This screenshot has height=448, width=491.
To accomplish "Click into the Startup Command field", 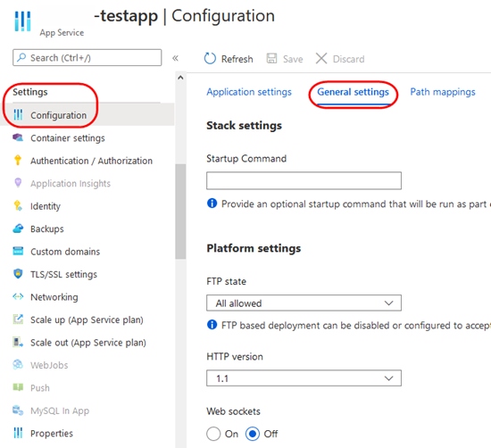I will [304, 180].
